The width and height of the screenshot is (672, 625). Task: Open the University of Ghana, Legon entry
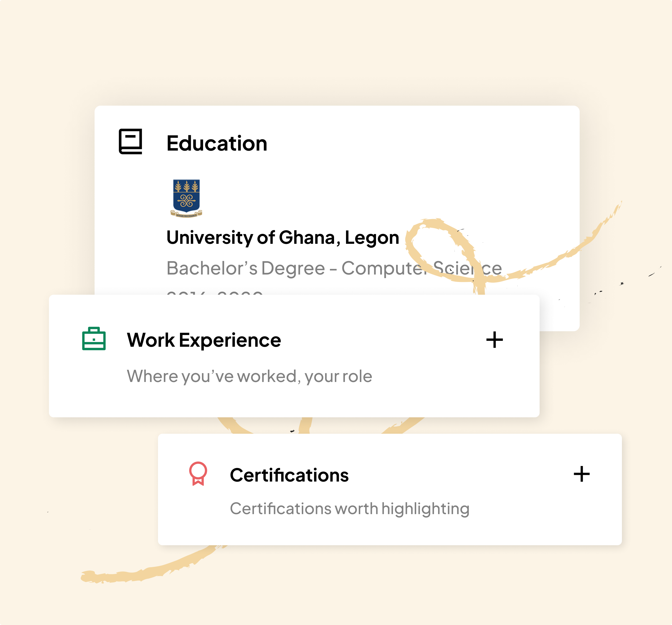(283, 237)
